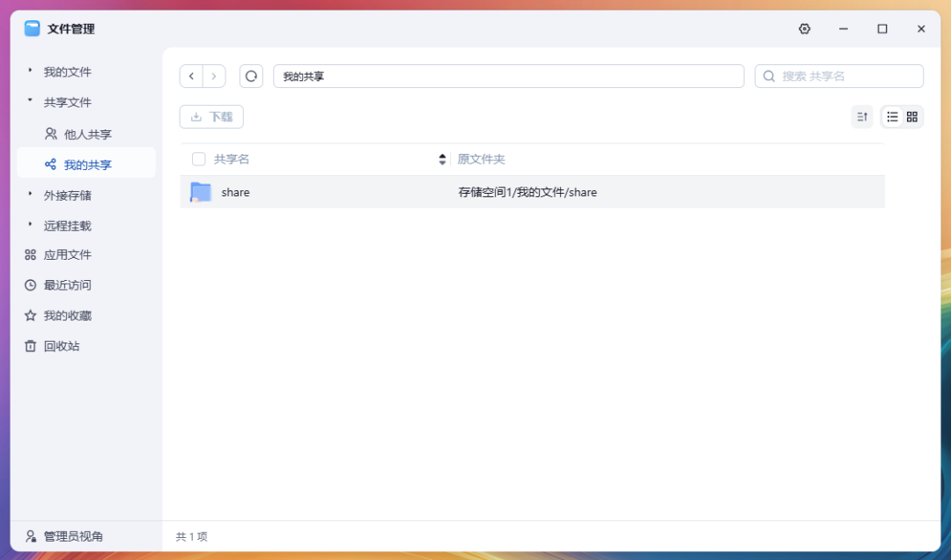Focus the 搜索 共享名 search field
951x560 pixels.
click(x=839, y=77)
